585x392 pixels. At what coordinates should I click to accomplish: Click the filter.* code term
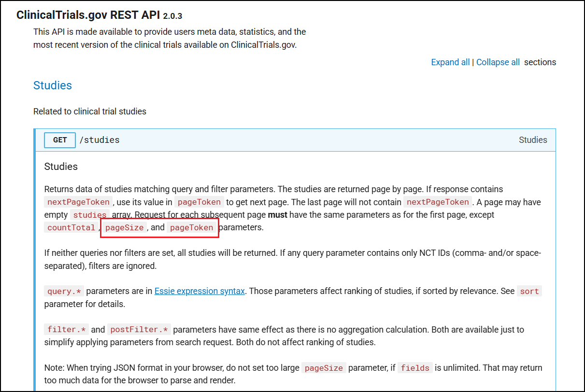(67, 330)
